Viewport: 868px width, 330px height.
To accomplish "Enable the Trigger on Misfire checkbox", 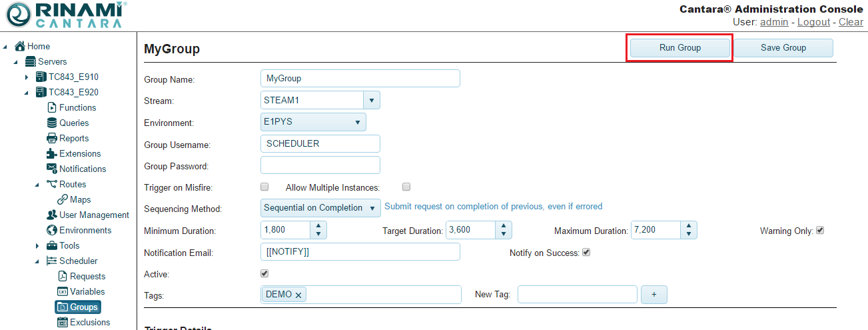I will 264,187.
